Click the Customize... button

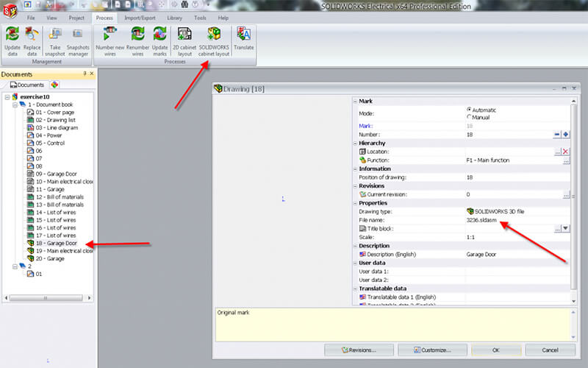point(432,350)
